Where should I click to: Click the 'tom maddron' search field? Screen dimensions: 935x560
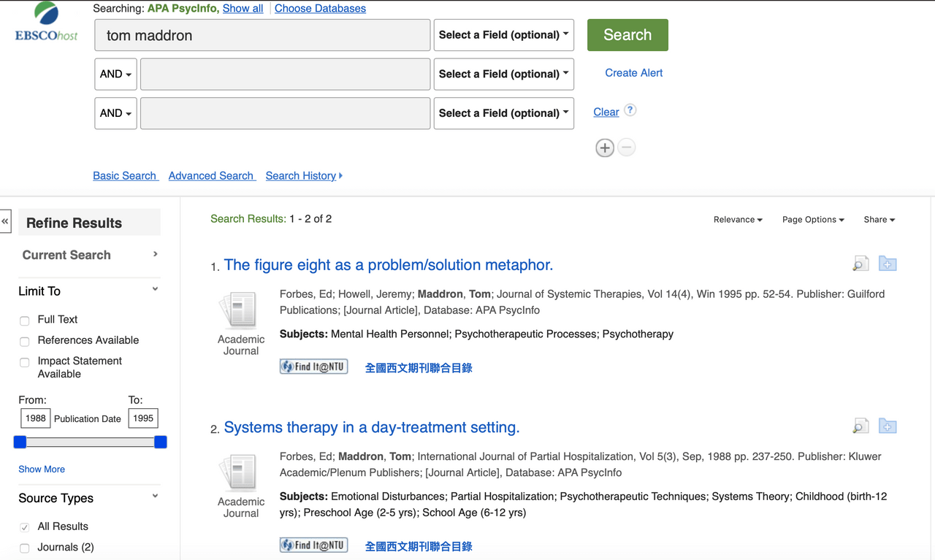pos(262,35)
